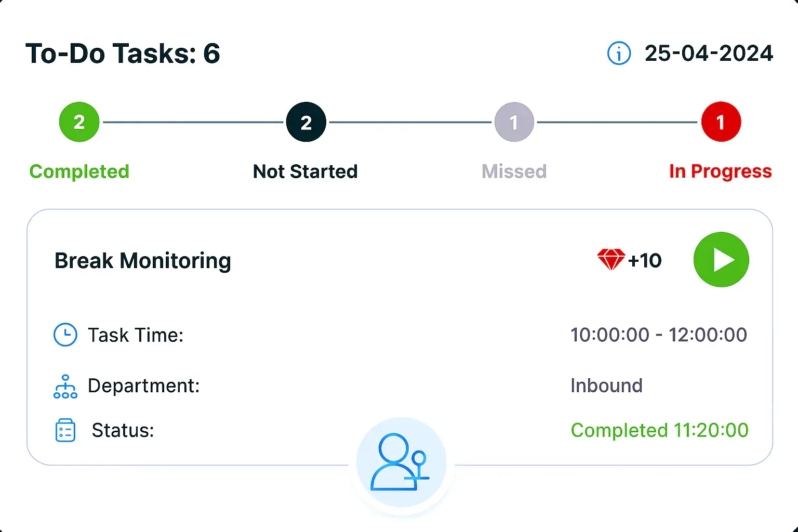Click the +10 points value
This screenshot has height=532, width=798.
(x=645, y=260)
